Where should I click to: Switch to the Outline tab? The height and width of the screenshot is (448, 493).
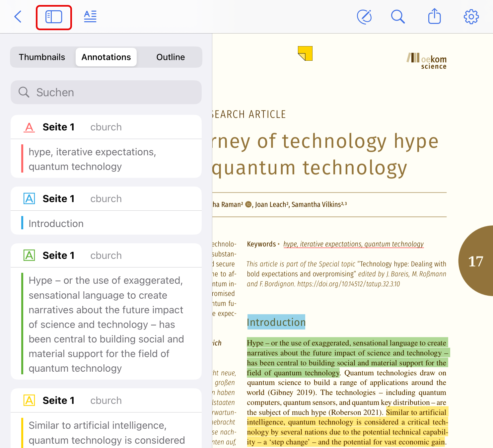click(x=171, y=57)
